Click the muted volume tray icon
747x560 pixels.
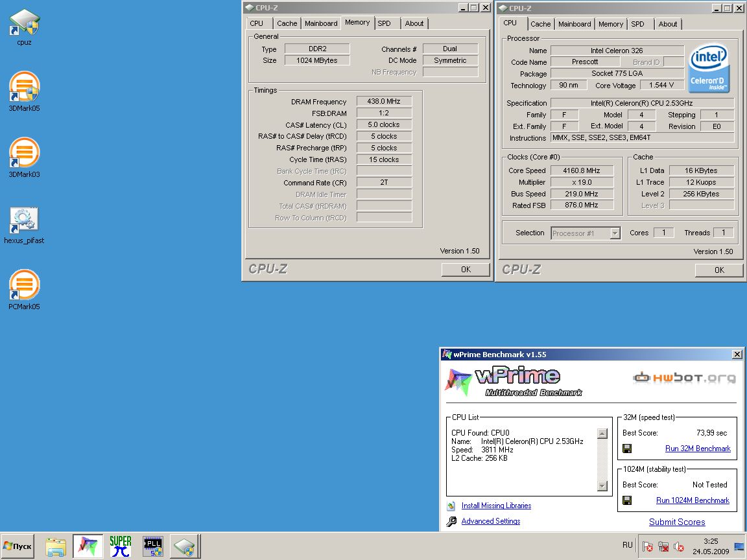point(679,546)
